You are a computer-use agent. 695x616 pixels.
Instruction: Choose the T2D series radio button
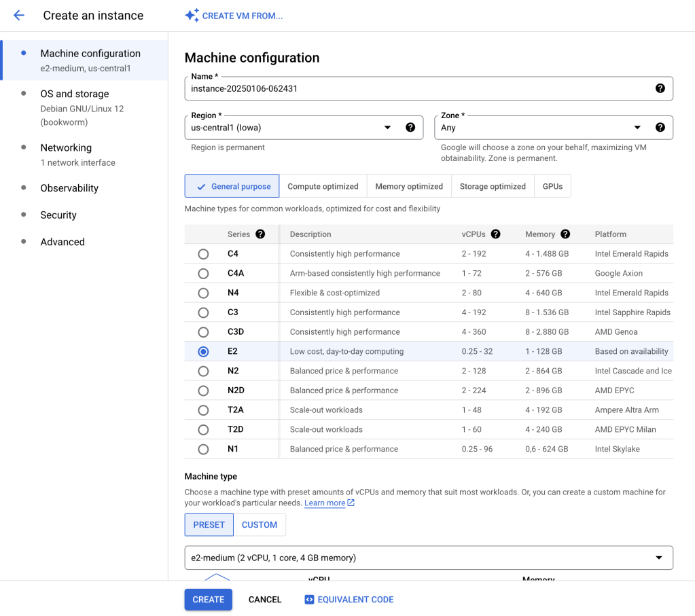203,430
